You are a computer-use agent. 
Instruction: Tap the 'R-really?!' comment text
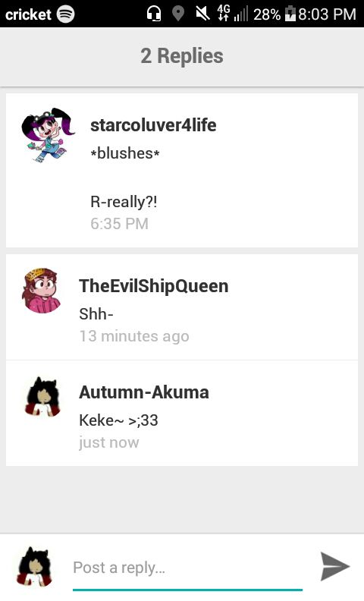[x=124, y=202]
